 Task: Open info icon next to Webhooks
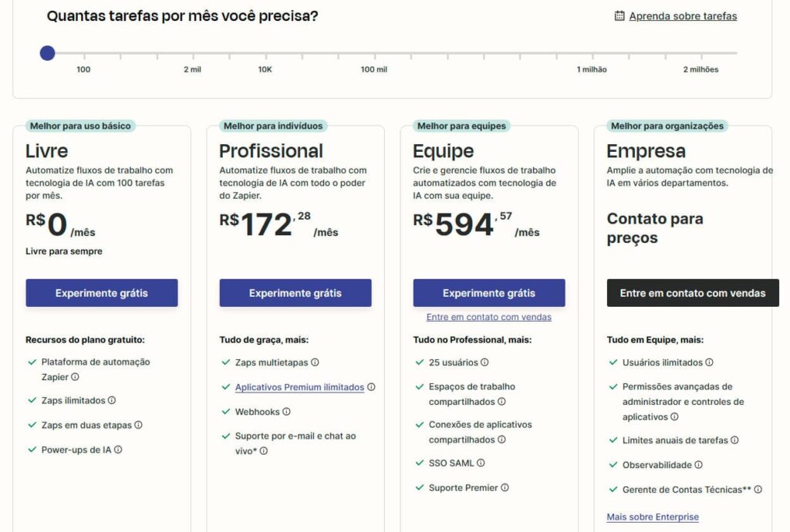pos(286,411)
